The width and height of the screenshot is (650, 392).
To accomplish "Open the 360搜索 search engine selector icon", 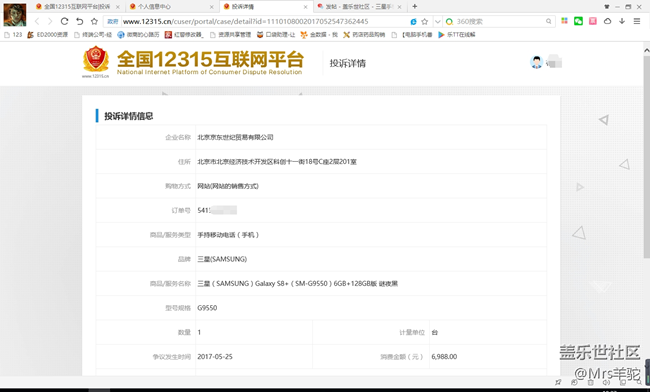I will (x=449, y=22).
